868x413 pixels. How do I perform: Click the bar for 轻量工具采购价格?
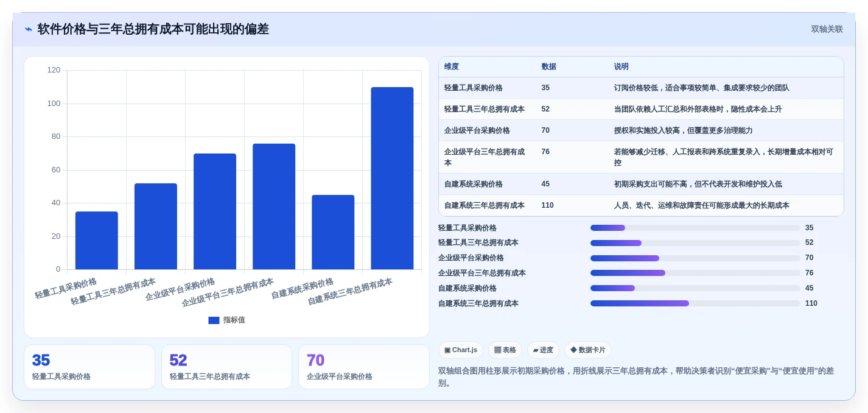click(97, 241)
